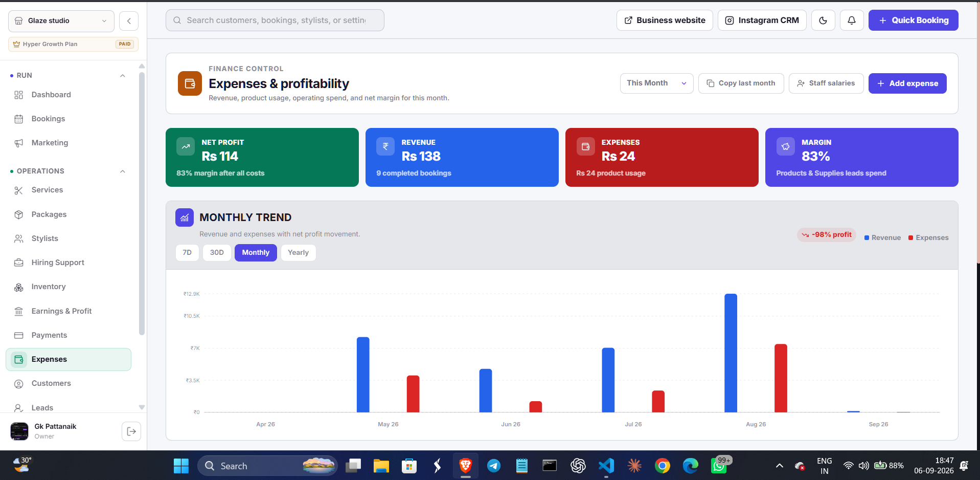Click the Expenses card wallet icon
Viewport: 980px width, 480px height.
tap(585, 146)
